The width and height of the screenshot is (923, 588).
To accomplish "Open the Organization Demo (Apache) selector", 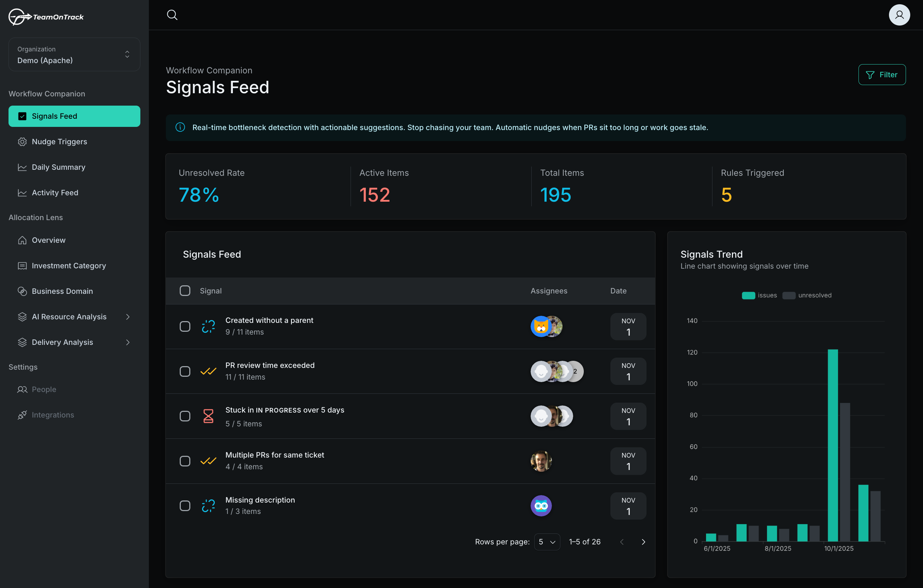I will coord(74,55).
